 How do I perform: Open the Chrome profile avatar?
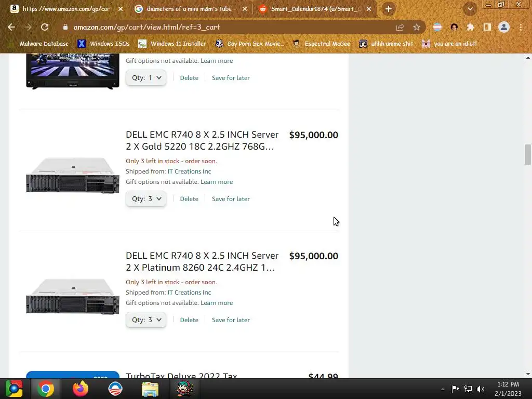504,27
